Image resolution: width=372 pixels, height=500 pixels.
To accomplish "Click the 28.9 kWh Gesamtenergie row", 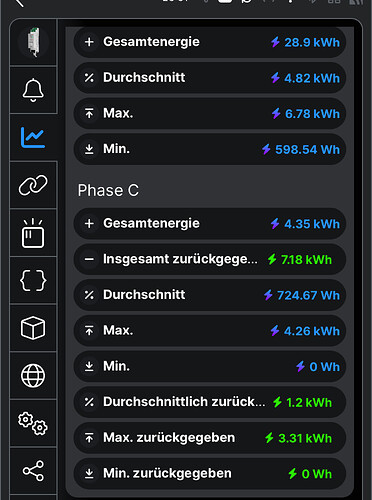I will click(210, 42).
